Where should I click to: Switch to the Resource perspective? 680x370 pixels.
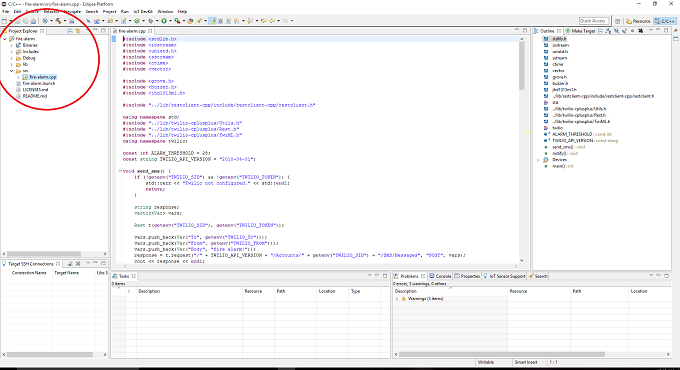638,21
